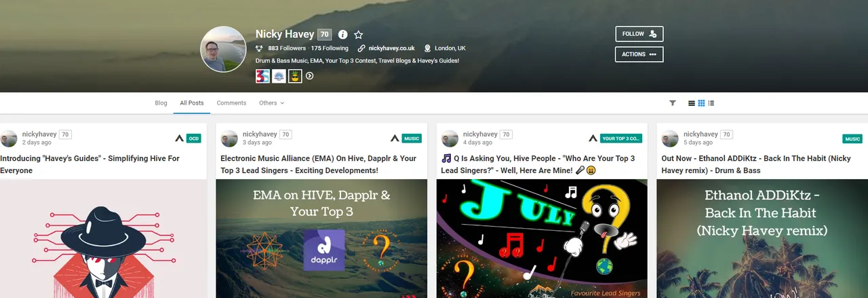The height and width of the screenshot is (298, 868).
Task: Click nickyhavey username on 5 days ago post
Action: [x=700, y=134]
